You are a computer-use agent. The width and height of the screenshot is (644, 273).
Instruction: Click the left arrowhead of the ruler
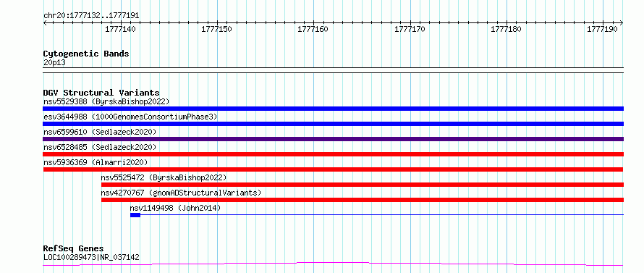pos(45,23)
